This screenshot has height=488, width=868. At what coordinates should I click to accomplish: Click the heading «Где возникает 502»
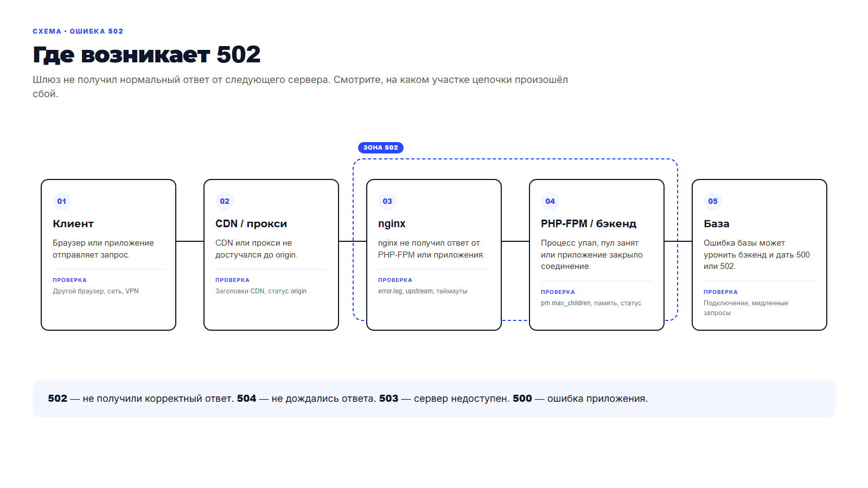[x=146, y=55]
